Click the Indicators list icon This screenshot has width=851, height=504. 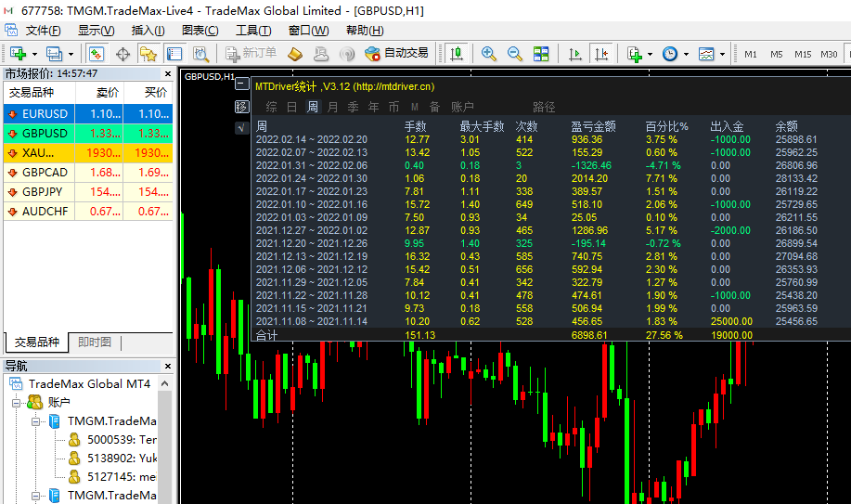tap(634, 54)
